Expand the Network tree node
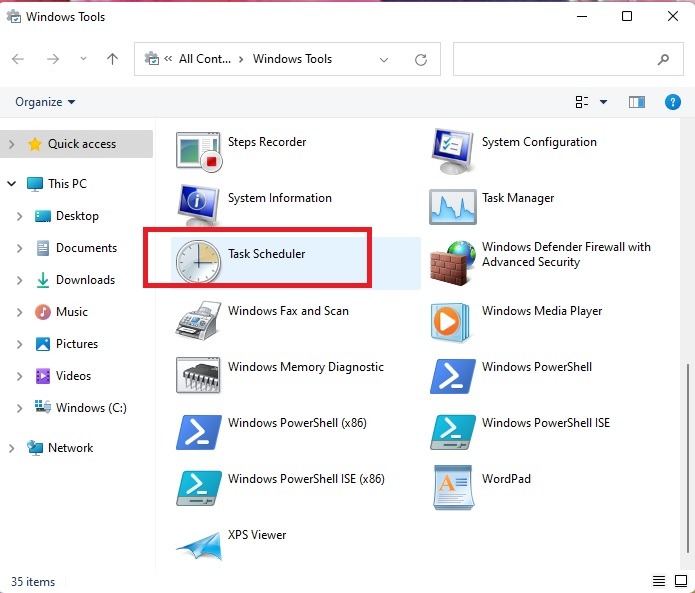Image resolution: width=695 pixels, height=593 pixels. coord(12,448)
